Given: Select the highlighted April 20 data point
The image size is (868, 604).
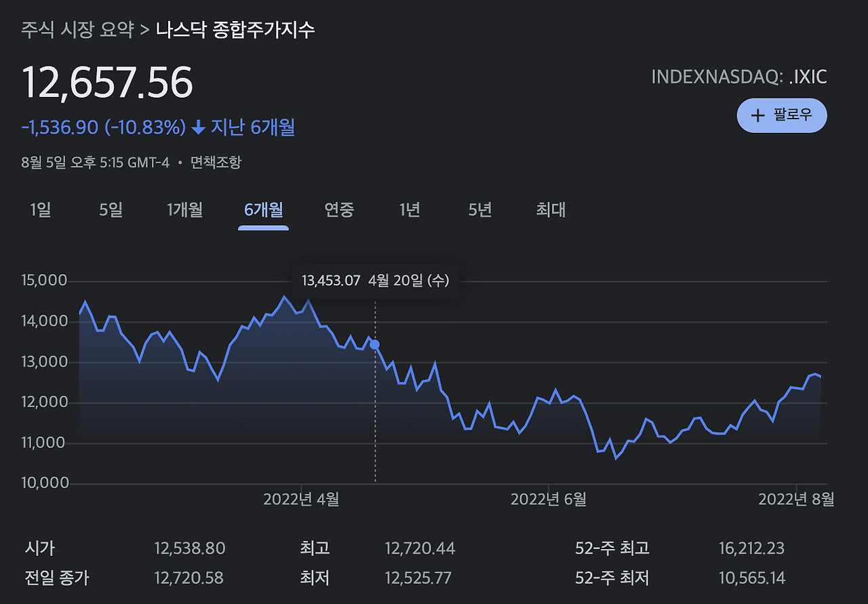Looking at the screenshot, I should pyautogui.click(x=374, y=344).
